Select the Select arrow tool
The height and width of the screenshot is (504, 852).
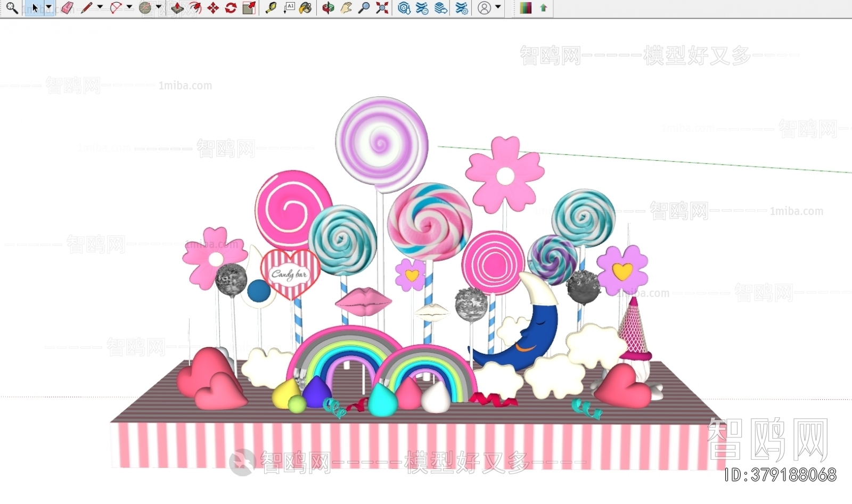(x=35, y=8)
